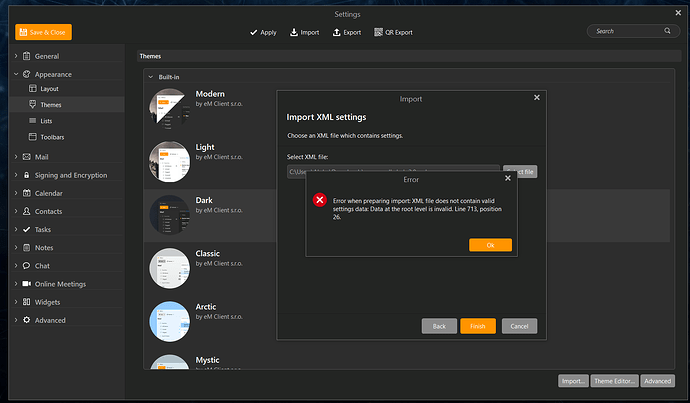Click the Toolbars icon in sidebar
Viewport: 690px width, 403px height.
[33, 137]
